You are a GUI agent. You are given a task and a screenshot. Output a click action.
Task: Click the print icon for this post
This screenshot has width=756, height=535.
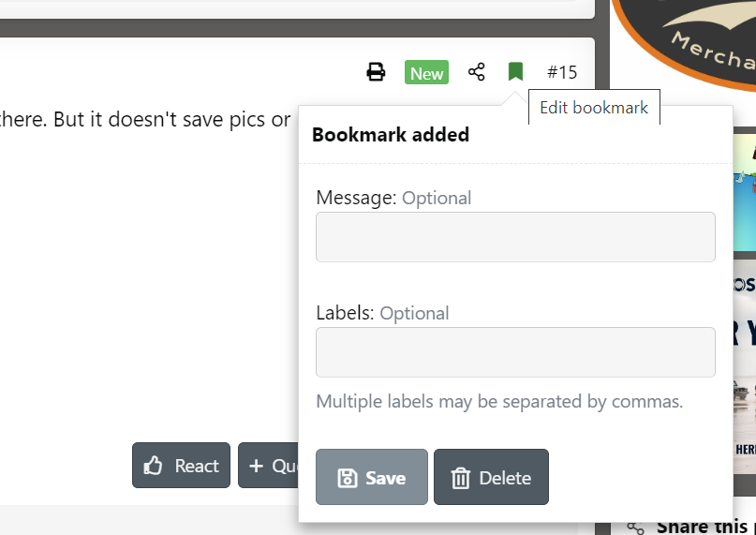click(376, 72)
